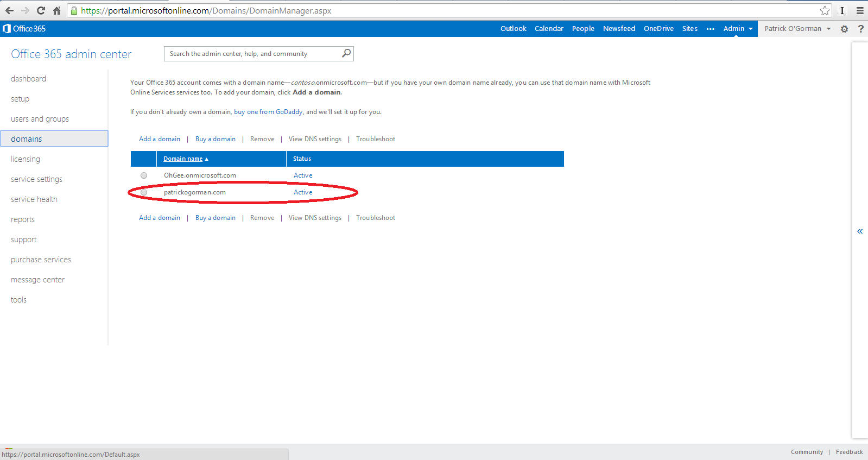Image resolution: width=868 pixels, height=460 pixels.
Task: Open OneDrive from the top navigation
Action: tap(658, 29)
